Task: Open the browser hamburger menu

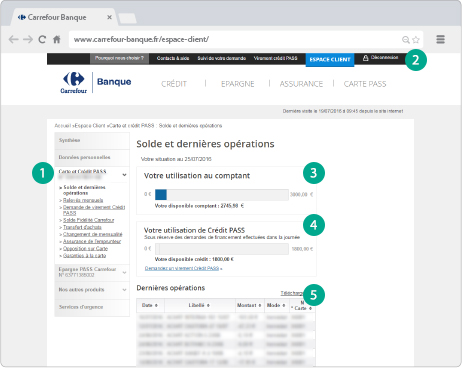Action: tap(441, 39)
